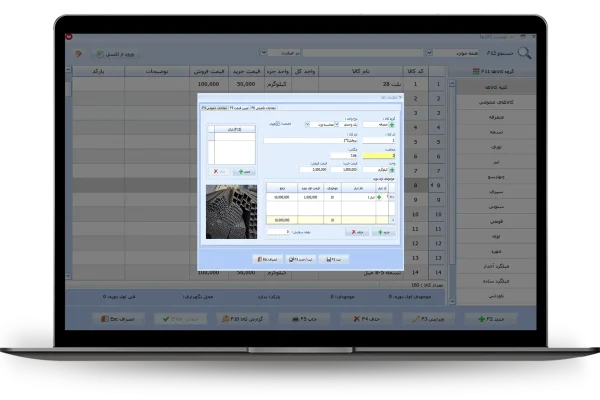Click the چاپ F5 print button

305,319
